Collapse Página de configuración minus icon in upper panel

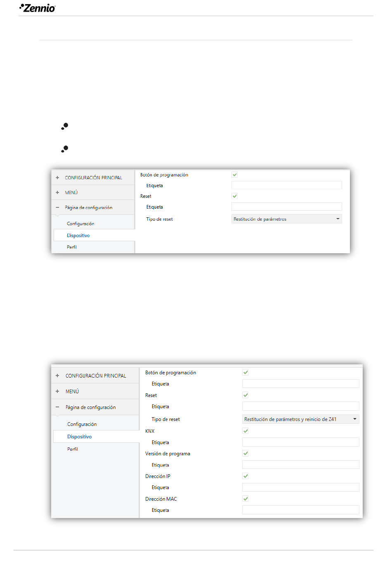(x=57, y=207)
